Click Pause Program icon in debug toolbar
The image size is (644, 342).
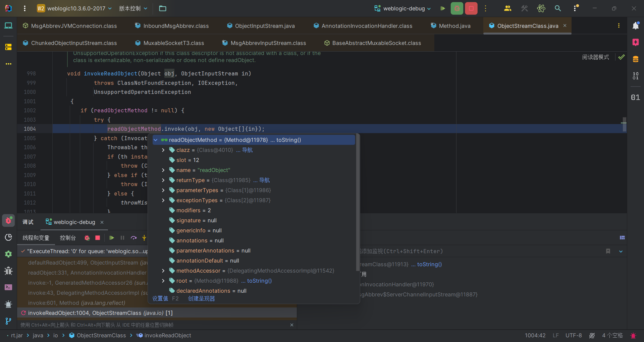(122, 238)
